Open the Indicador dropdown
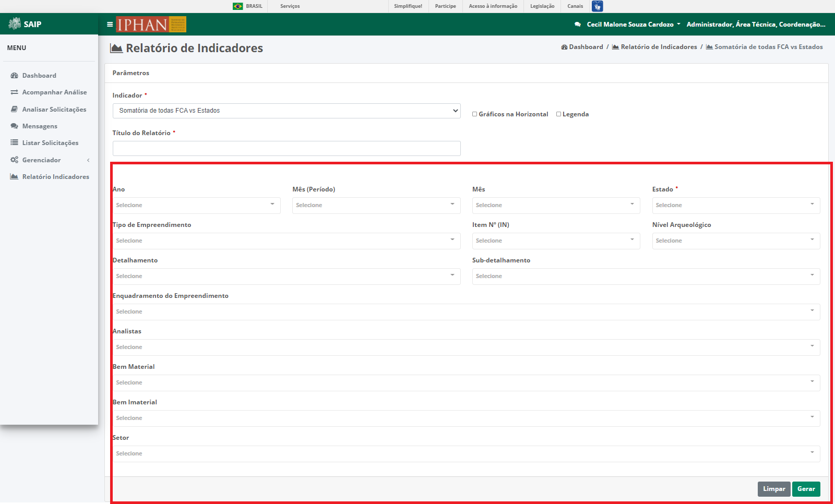 [287, 111]
